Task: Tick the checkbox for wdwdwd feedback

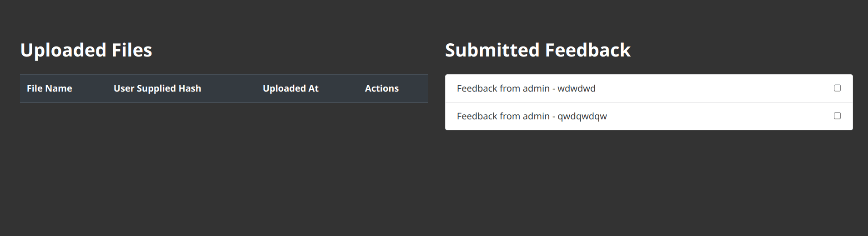Action: [x=837, y=88]
